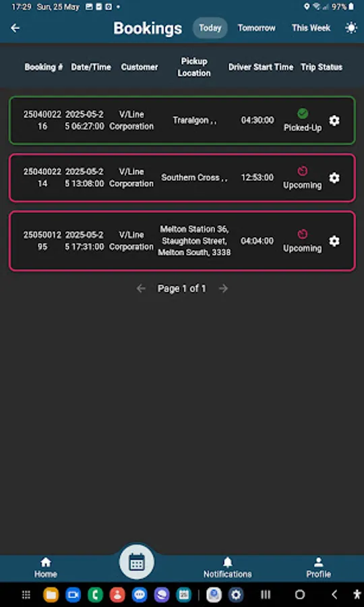Image resolution: width=364 pixels, height=607 pixels.
Task: Click date/time 2025-05-25 06:27:00
Action: 84,121
